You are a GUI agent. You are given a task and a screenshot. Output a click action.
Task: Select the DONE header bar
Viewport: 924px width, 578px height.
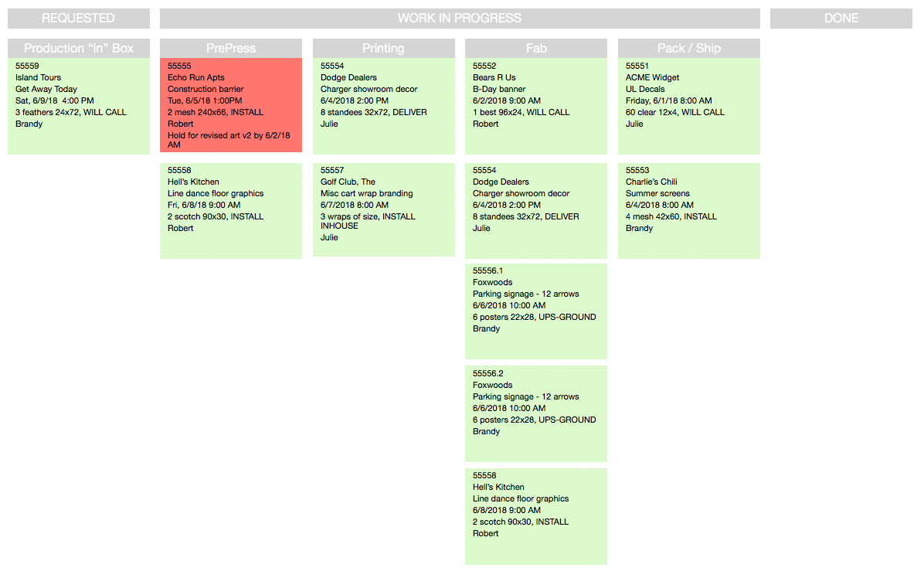pyautogui.click(x=841, y=19)
